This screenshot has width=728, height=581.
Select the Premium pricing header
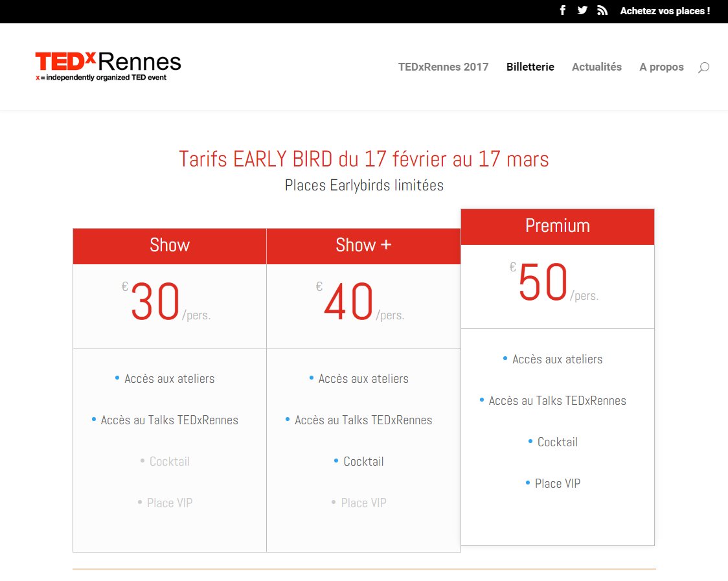tap(557, 226)
